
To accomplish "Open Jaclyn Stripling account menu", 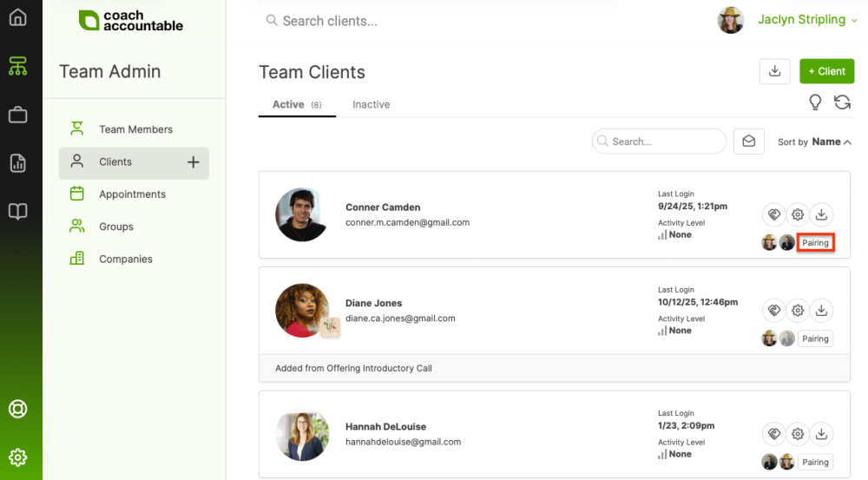I will pyautogui.click(x=800, y=20).
